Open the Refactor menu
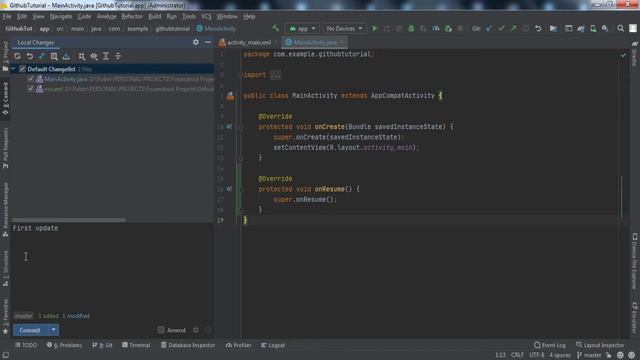This screenshot has height=360, width=640. (132, 17)
